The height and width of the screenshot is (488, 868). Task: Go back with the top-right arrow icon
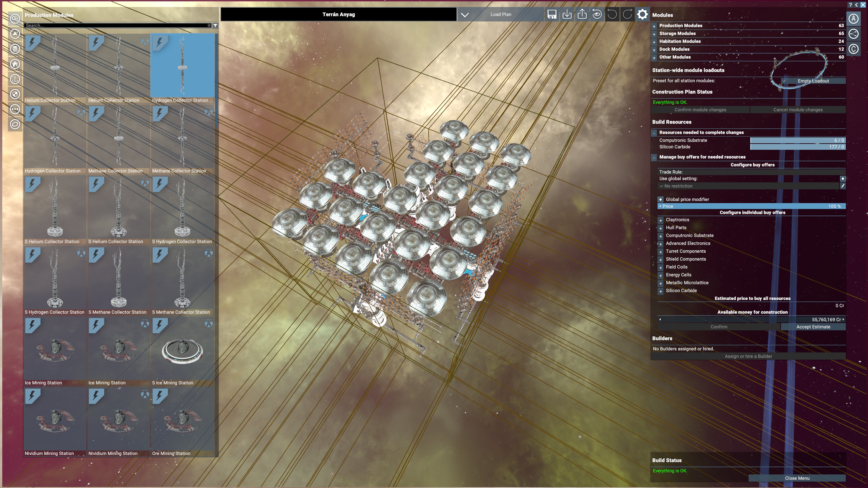(x=856, y=5)
